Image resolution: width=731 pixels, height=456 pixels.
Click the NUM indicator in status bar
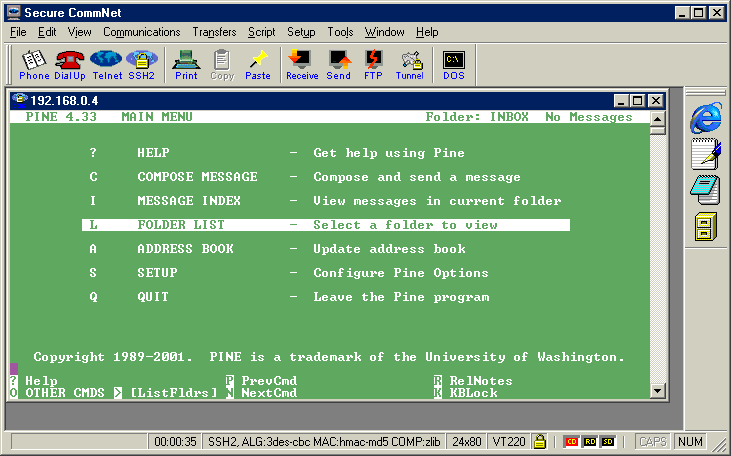(x=690, y=441)
